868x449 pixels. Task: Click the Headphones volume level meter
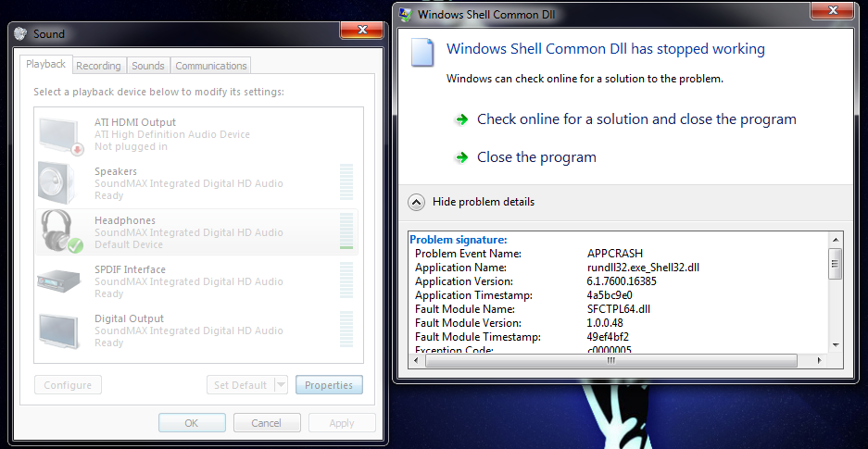pos(346,231)
